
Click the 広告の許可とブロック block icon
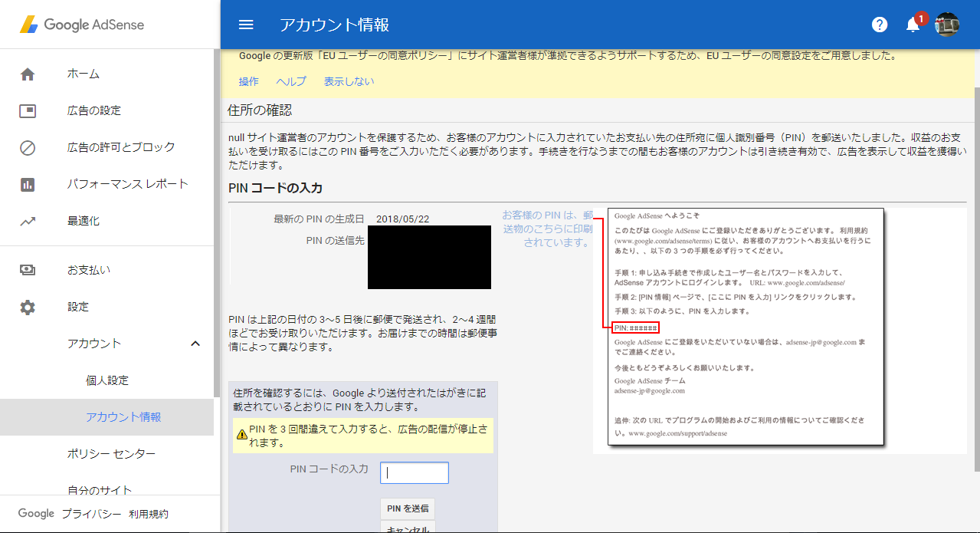click(x=28, y=147)
